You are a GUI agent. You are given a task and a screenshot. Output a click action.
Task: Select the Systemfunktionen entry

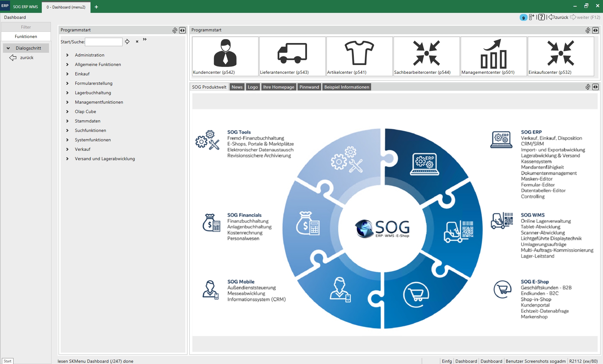click(x=93, y=140)
